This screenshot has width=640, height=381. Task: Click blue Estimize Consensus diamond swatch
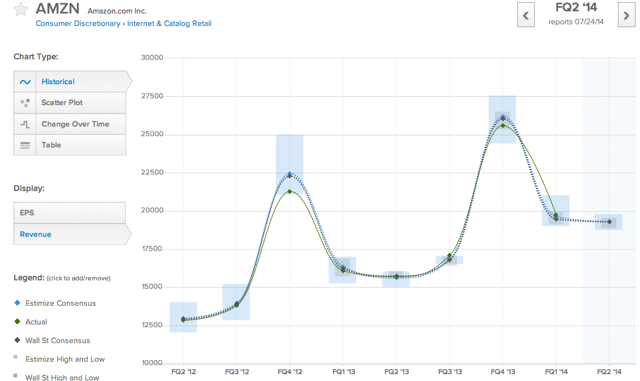[x=17, y=303]
